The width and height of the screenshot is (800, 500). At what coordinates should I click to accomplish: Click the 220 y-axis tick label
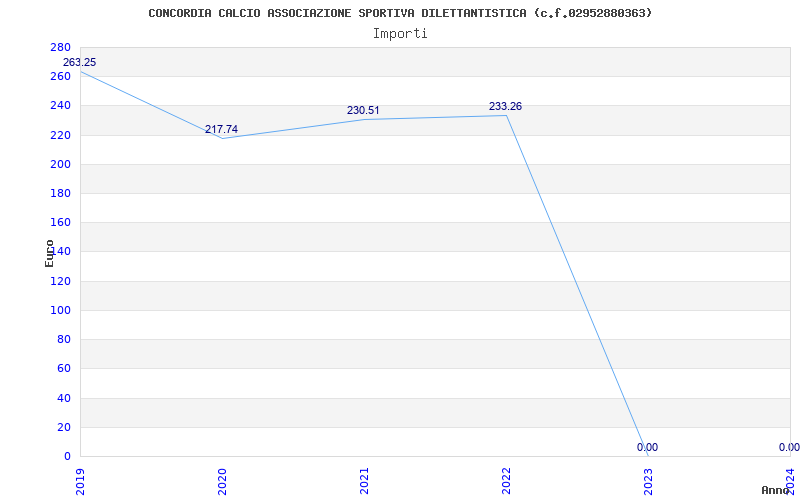click(60, 135)
